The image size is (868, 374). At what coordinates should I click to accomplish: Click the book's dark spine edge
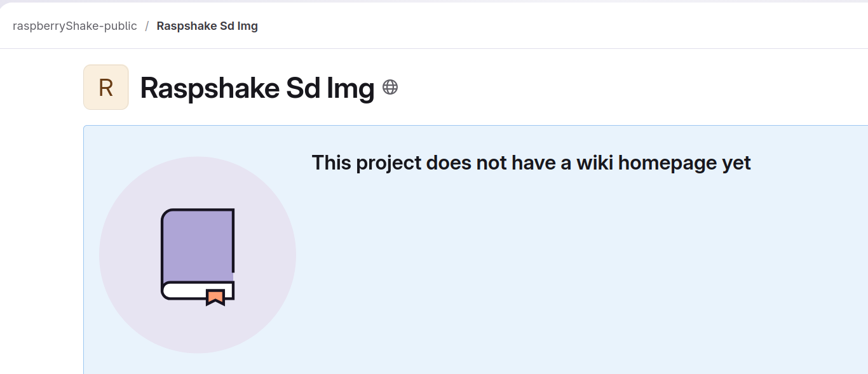pyautogui.click(x=163, y=248)
